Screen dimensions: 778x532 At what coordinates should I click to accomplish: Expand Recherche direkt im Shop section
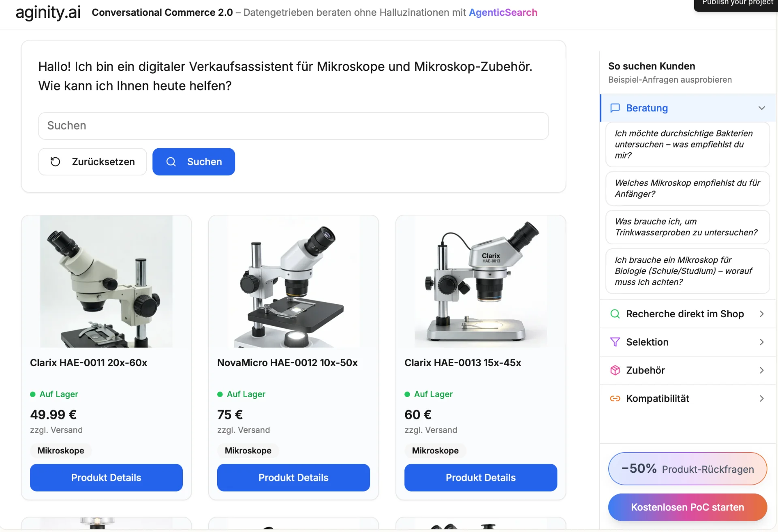761,314
